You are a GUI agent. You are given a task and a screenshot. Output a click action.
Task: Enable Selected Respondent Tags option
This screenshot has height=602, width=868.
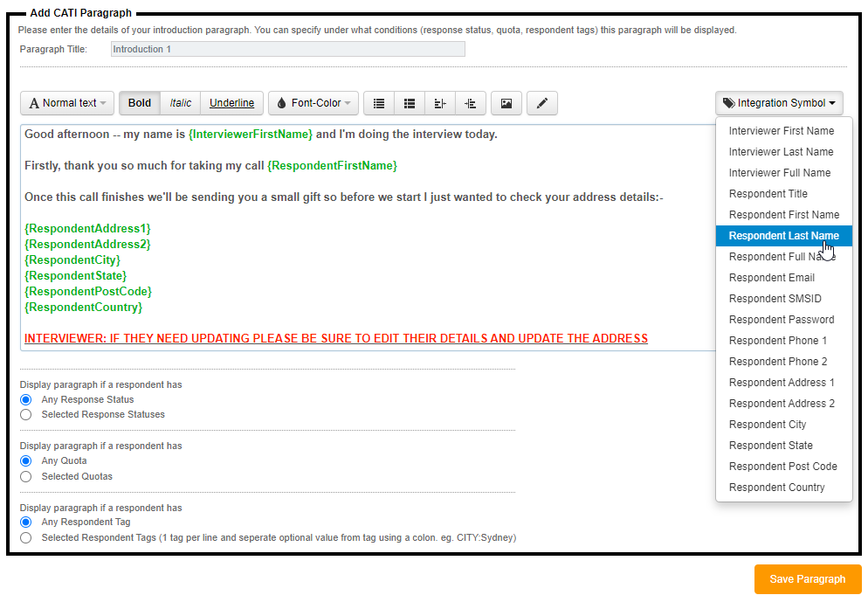pyautogui.click(x=26, y=537)
